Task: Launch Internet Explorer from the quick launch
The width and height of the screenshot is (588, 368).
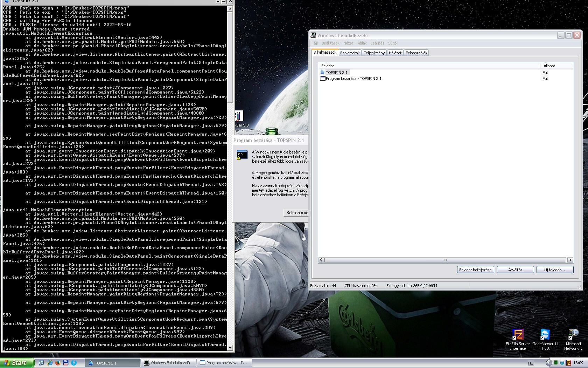Action: tap(50, 363)
